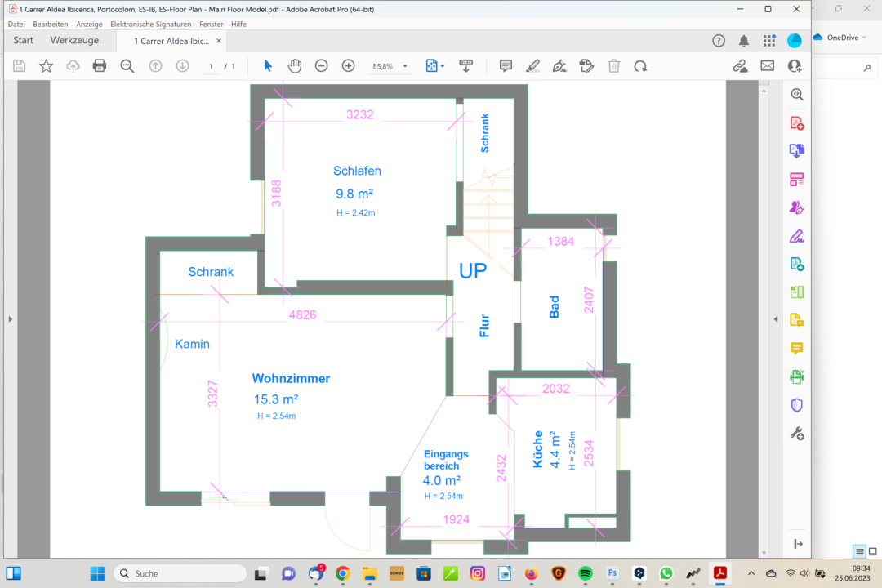
Task: Open the page display options dropdown
Action: [443, 65]
